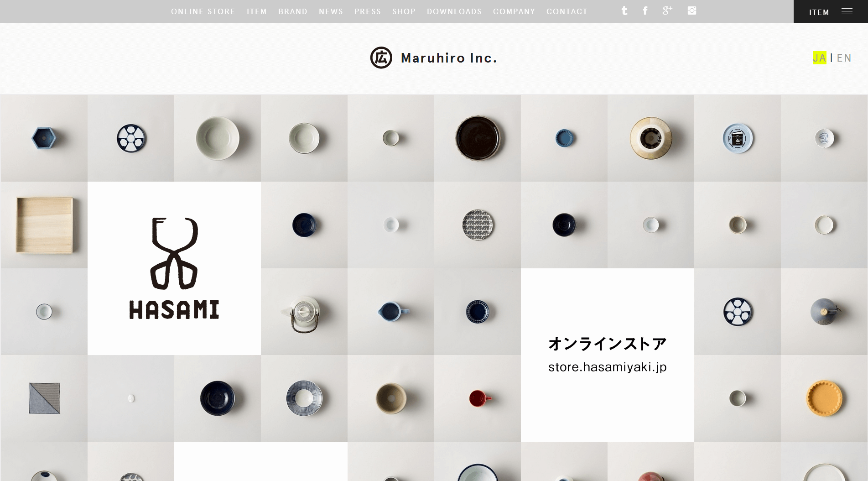Select the light blue printed plate thumbnail
The height and width of the screenshot is (481, 868).
pyautogui.click(x=738, y=138)
